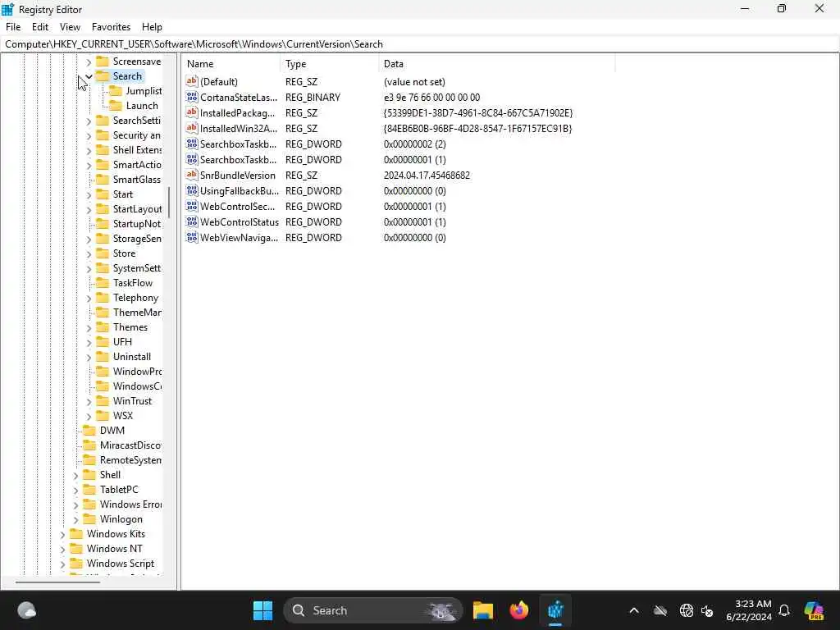The height and width of the screenshot is (630, 840).
Task: Select the Windows Kits key
Action: pyautogui.click(x=116, y=533)
